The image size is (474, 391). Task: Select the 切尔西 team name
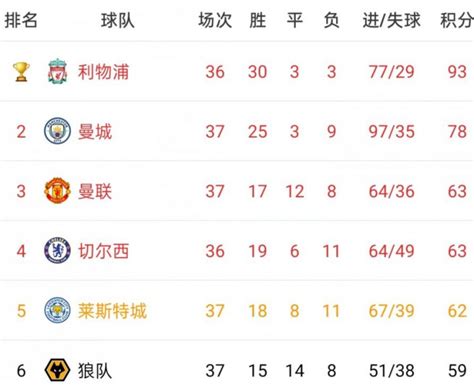[x=103, y=251]
